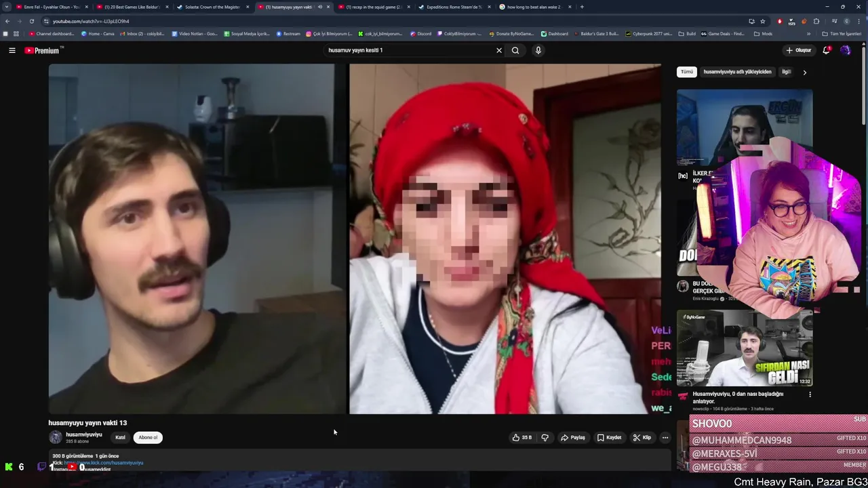This screenshot has width=868, height=488.
Task: Create a clip with the Klip button
Action: click(x=642, y=438)
